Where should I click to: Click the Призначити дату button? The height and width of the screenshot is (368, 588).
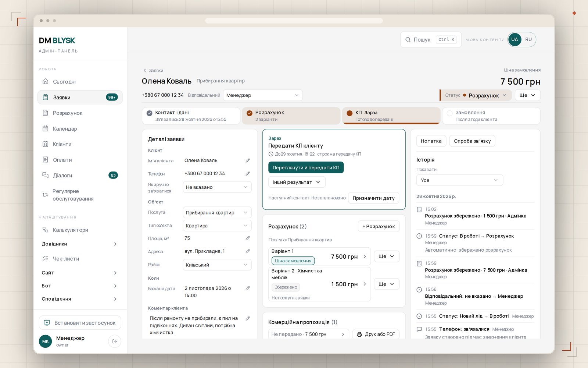[x=373, y=198]
